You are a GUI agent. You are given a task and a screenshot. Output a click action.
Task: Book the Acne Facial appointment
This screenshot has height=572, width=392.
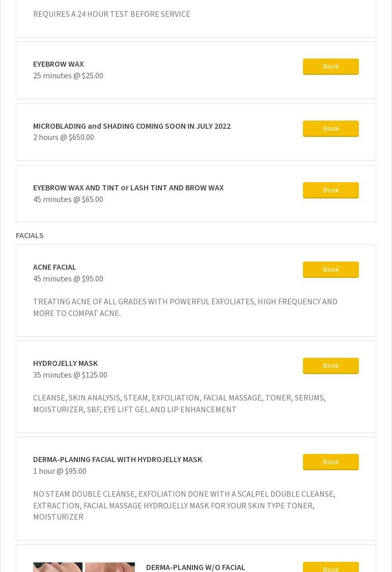click(x=330, y=269)
